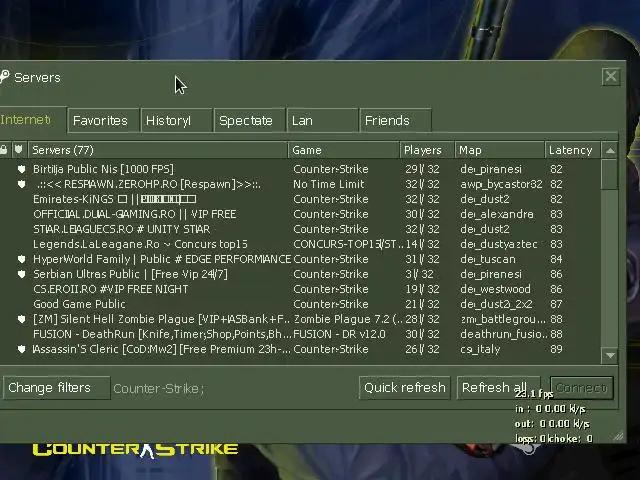
Task: Select the FUSION - DeathRun server row
Action: 300,334
